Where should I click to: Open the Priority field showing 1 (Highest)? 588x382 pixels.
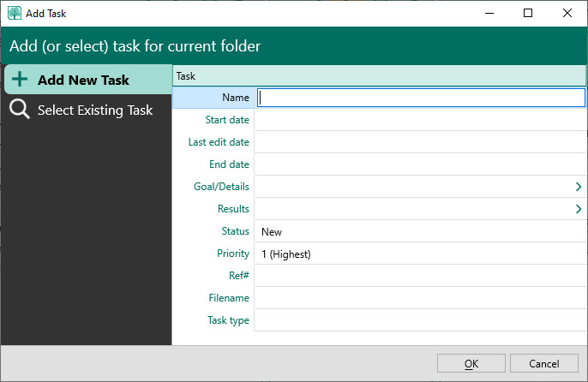(x=418, y=254)
